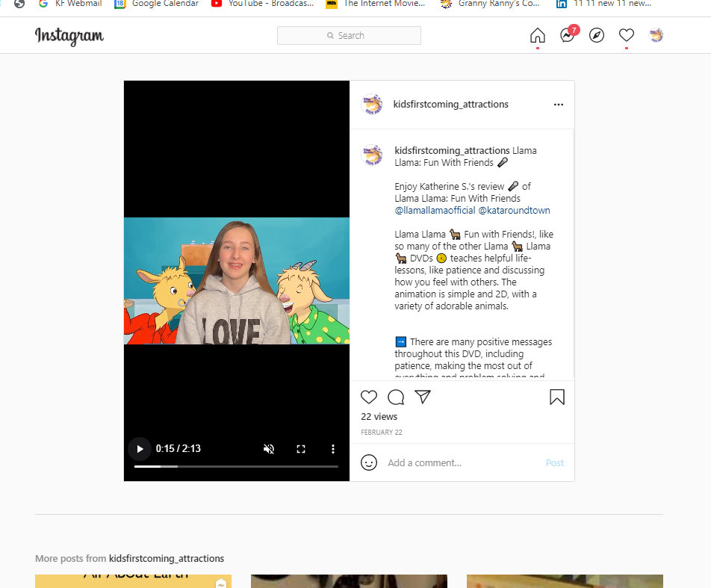Image resolution: width=711 pixels, height=588 pixels.
Task: Open activity feed heart icon in navbar
Action: [x=626, y=35]
